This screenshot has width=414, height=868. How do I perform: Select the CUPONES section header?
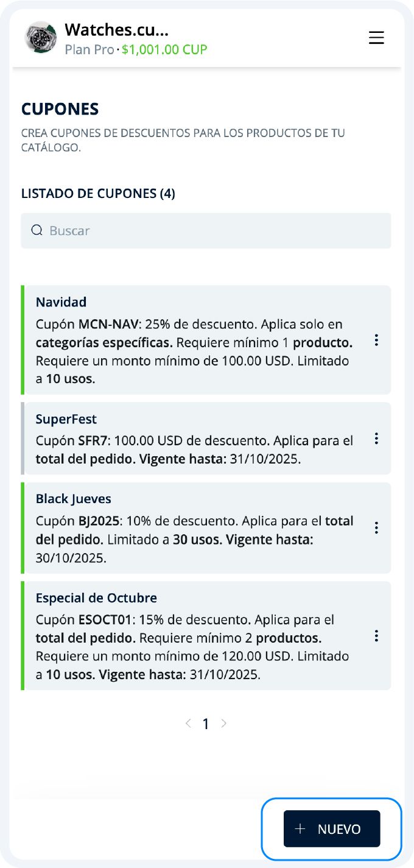(x=61, y=109)
